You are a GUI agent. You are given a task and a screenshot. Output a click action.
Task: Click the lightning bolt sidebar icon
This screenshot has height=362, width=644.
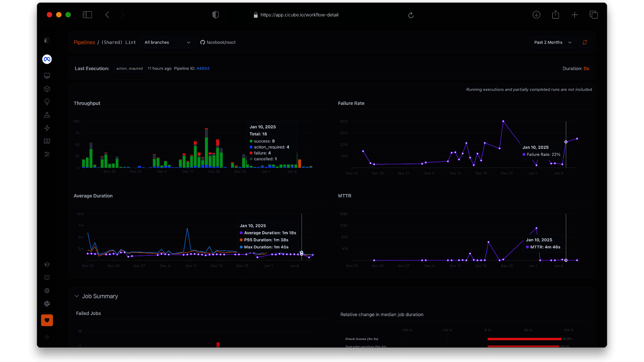[x=47, y=128]
